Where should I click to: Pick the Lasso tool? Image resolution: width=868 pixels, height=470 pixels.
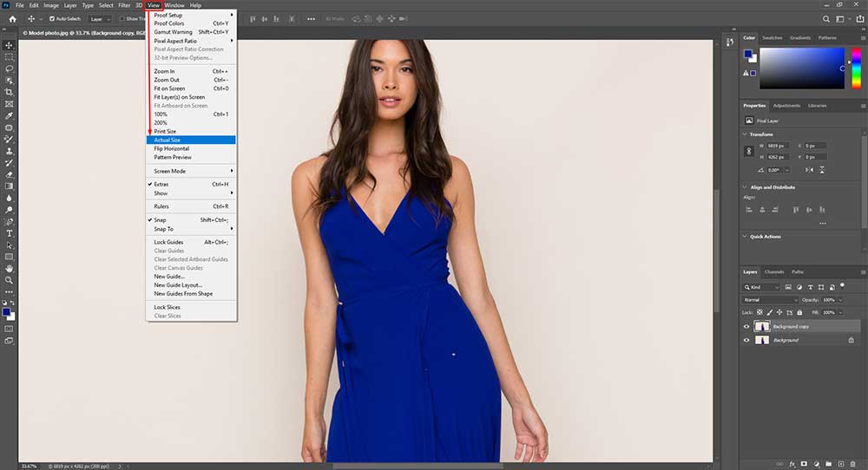click(x=10, y=69)
